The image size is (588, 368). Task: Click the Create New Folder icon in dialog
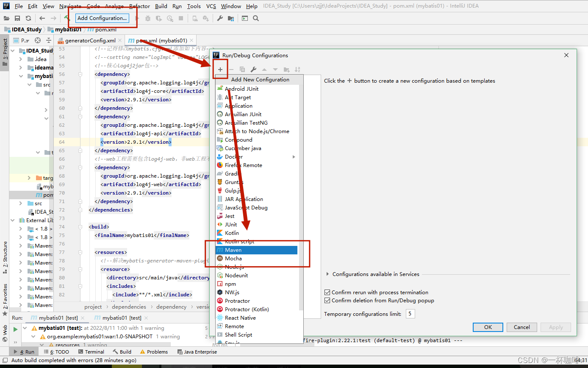pyautogui.click(x=286, y=70)
